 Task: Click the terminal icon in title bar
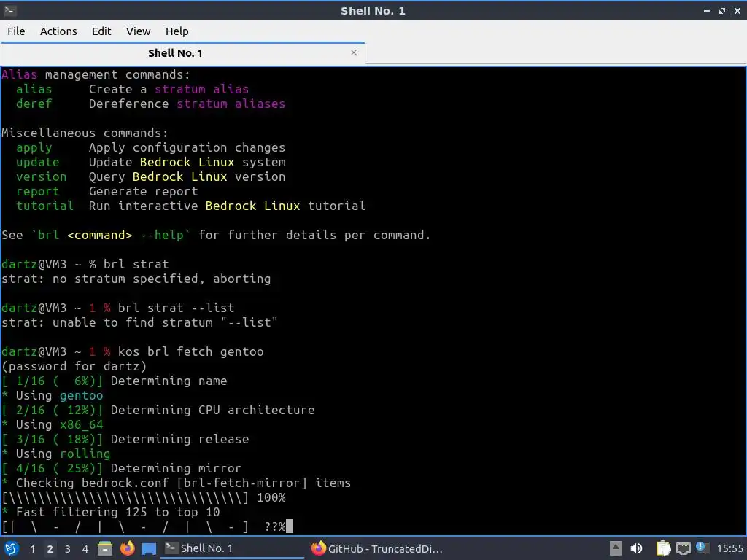(9, 10)
